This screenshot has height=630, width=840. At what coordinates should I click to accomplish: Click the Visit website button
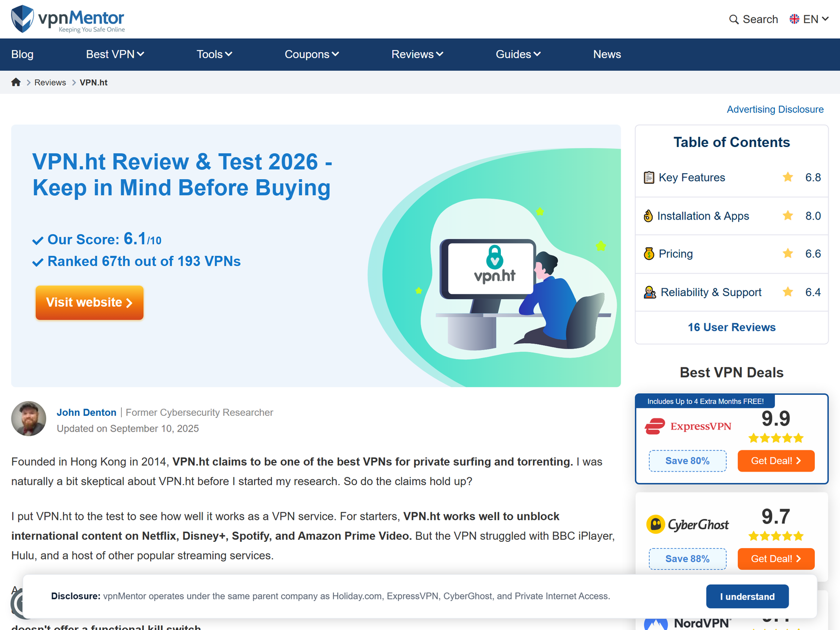pyautogui.click(x=89, y=302)
